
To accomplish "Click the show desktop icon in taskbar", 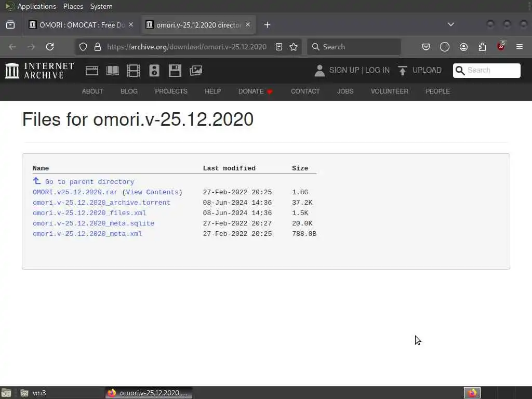I will pos(6,393).
